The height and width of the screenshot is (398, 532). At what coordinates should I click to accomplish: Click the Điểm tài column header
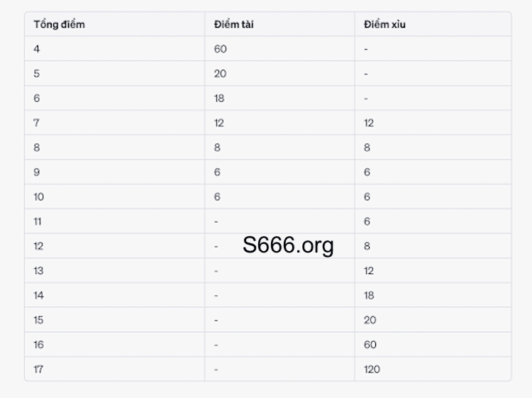point(234,24)
